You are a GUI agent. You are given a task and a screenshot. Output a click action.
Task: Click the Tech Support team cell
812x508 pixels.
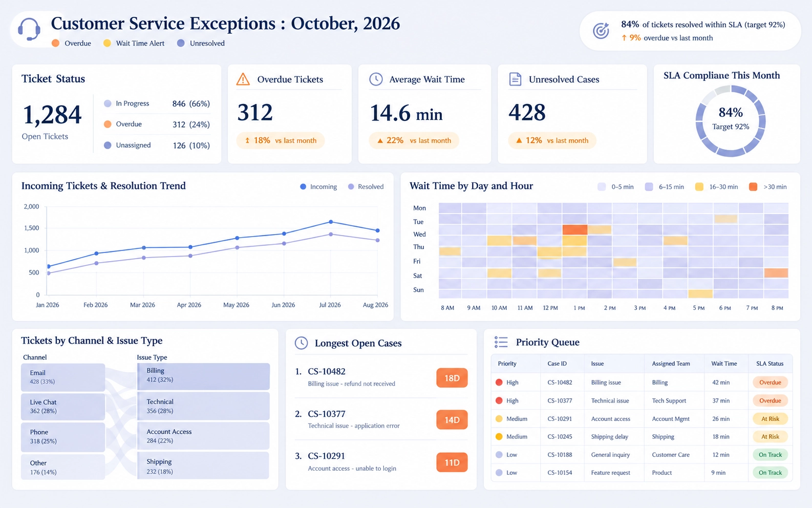(x=669, y=401)
